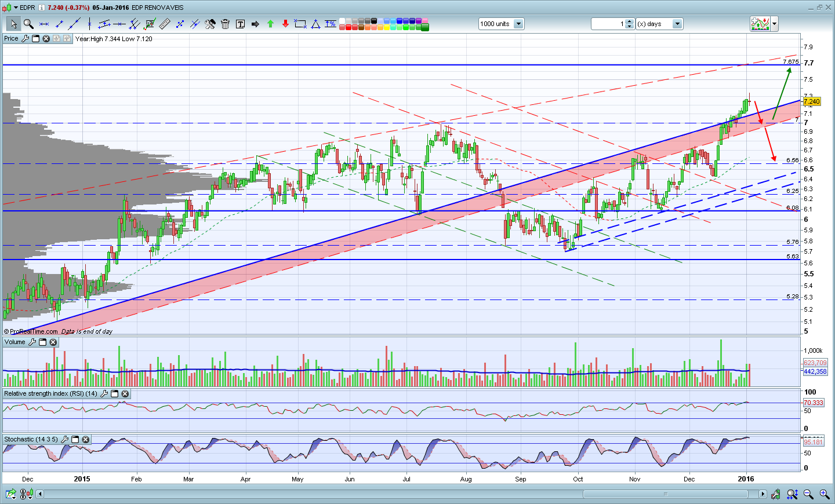Select the text annotation tool
This screenshot has height=504, width=835.
pos(240,24)
